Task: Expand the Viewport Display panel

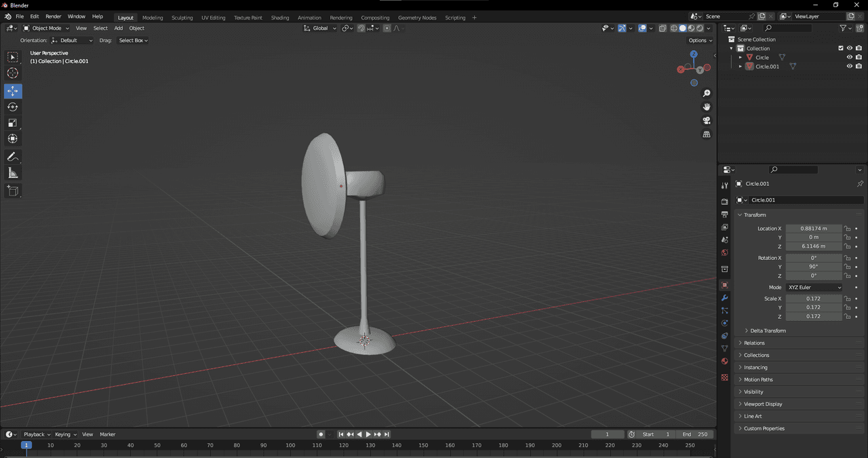Action: pyautogui.click(x=763, y=404)
